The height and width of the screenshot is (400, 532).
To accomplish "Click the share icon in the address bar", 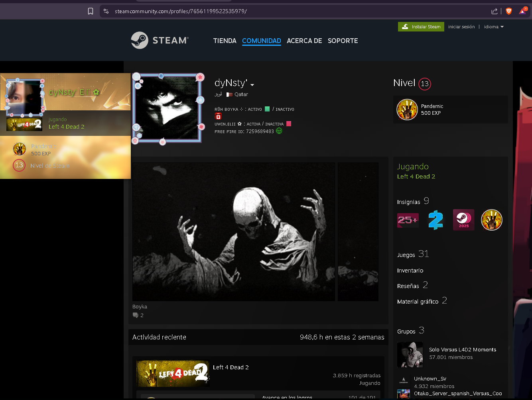I will click(x=495, y=11).
